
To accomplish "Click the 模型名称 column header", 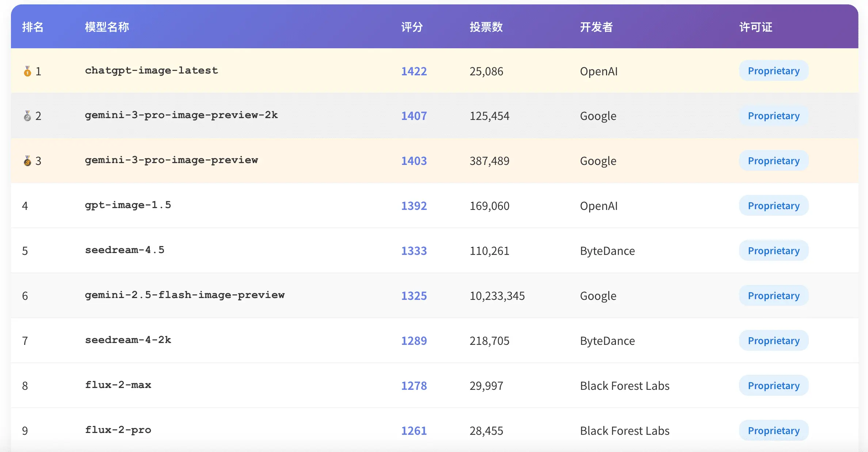I will [107, 27].
